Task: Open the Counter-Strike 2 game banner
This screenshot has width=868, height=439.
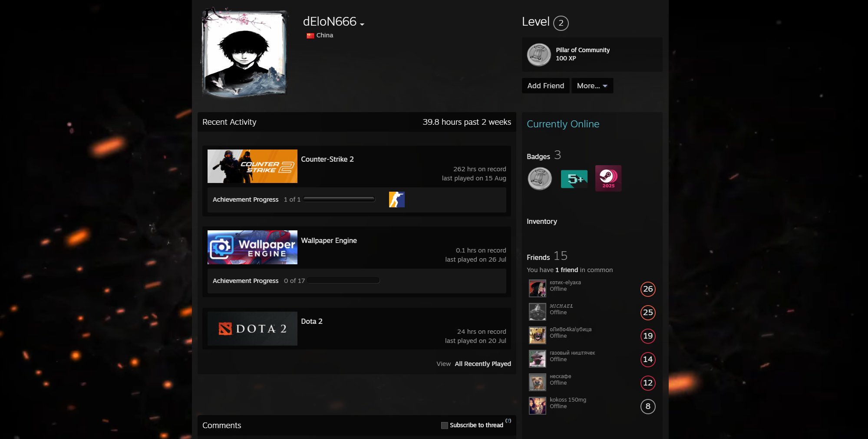Action: point(252,166)
